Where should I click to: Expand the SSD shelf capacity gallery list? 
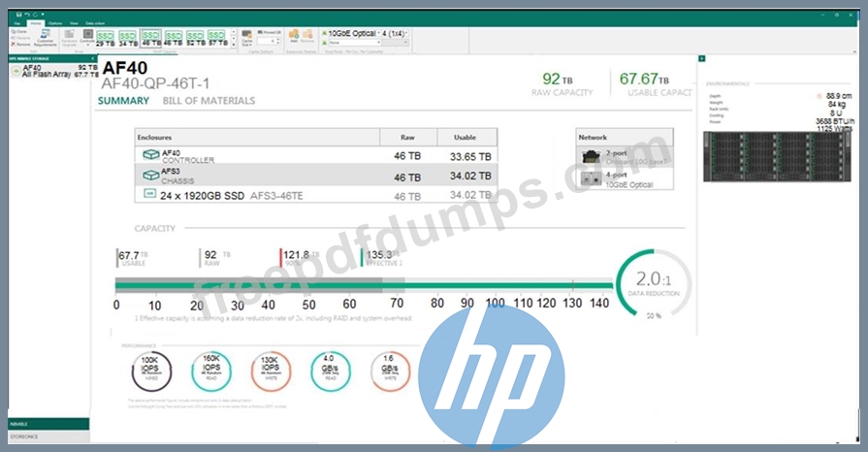(x=234, y=45)
